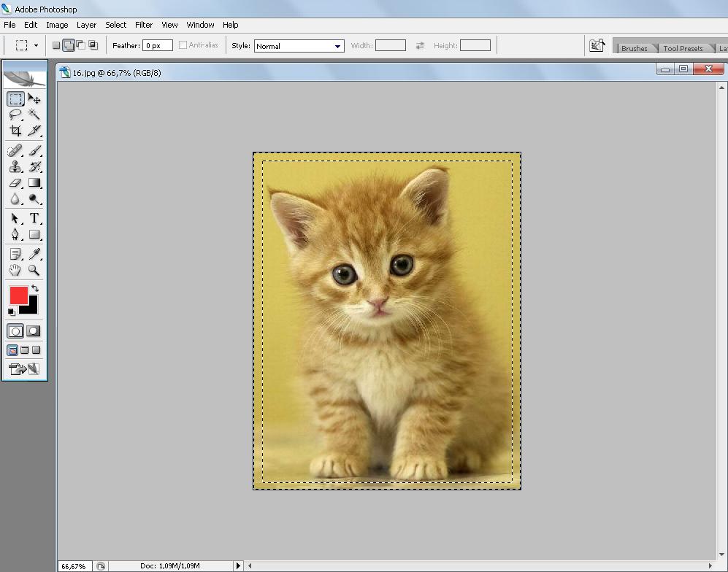
Task: Select the Blur tool
Action: click(15, 198)
